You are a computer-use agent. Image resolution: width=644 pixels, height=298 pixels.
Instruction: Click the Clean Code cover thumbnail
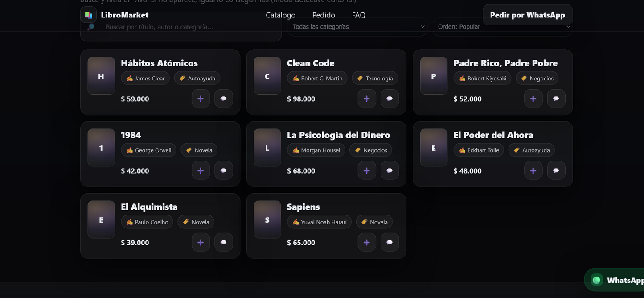(267, 76)
